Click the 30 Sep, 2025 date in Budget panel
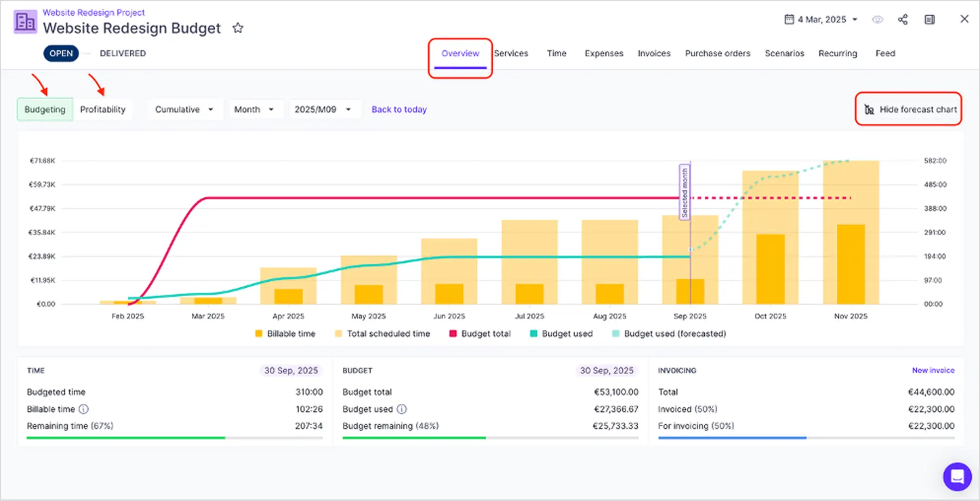980x501 pixels. 607,371
